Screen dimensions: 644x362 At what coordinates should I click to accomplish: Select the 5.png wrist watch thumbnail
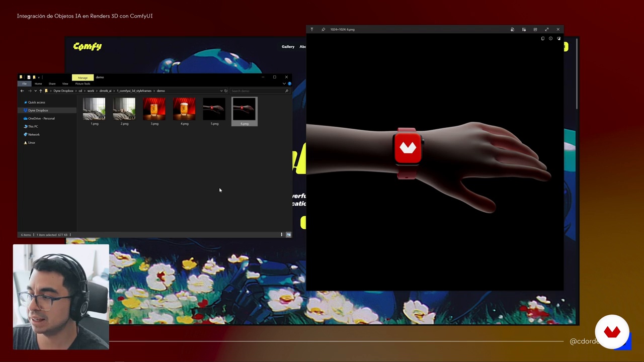214,109
